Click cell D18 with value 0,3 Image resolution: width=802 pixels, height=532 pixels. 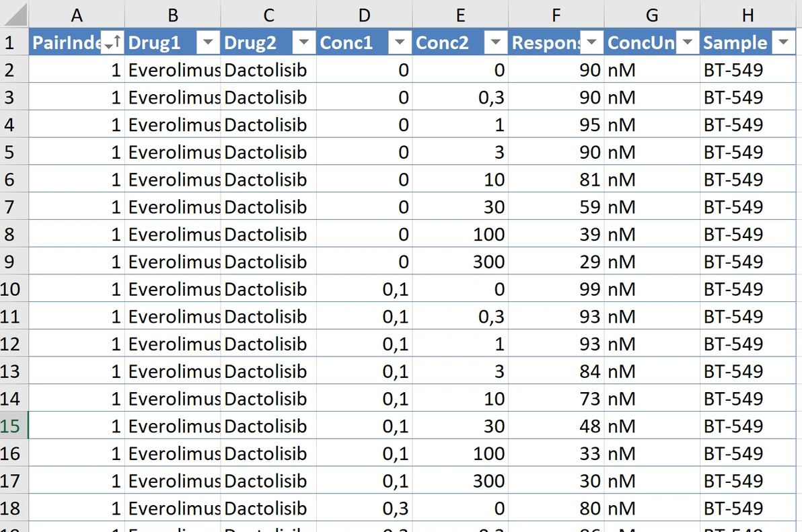364,508
